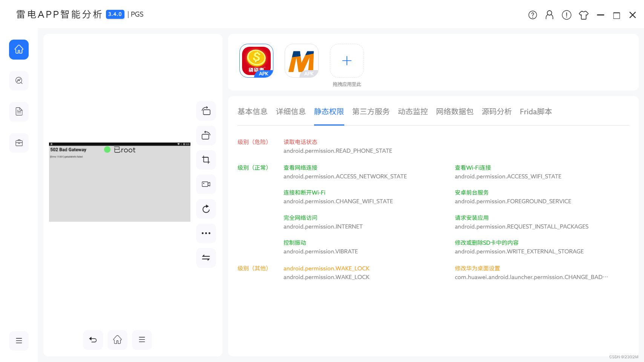Tap the emulator back arrow button

click(93, 340)
